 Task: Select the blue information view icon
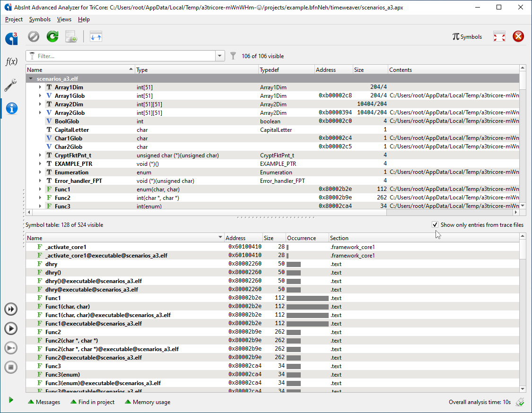[11, 109]
